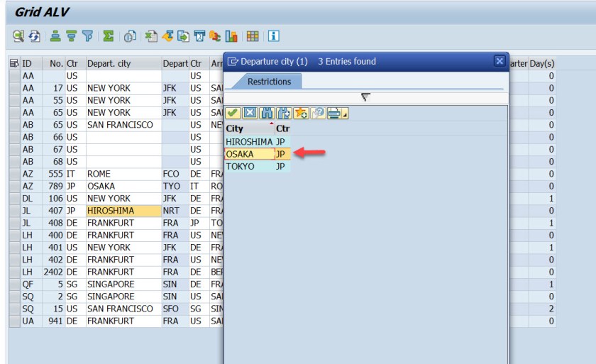Click FRANKFURT in UA 941 row
The image size is (596, 364).
[123, 321]
